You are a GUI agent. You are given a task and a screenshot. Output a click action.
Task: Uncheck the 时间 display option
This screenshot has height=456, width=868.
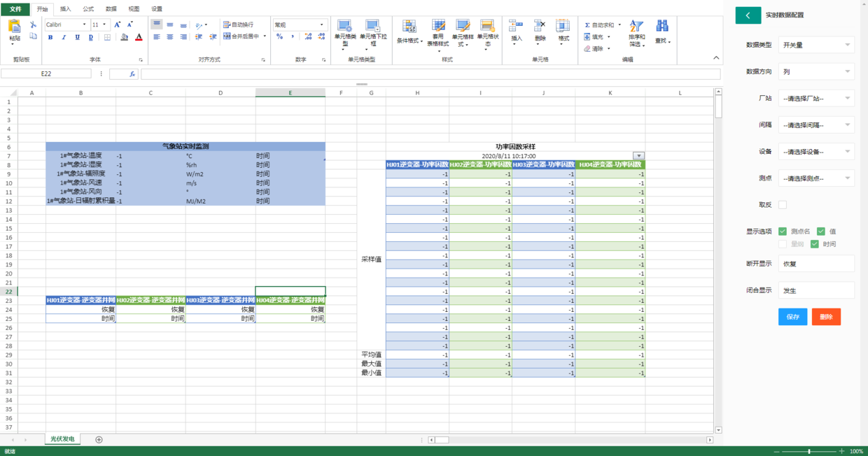(815, 244)
